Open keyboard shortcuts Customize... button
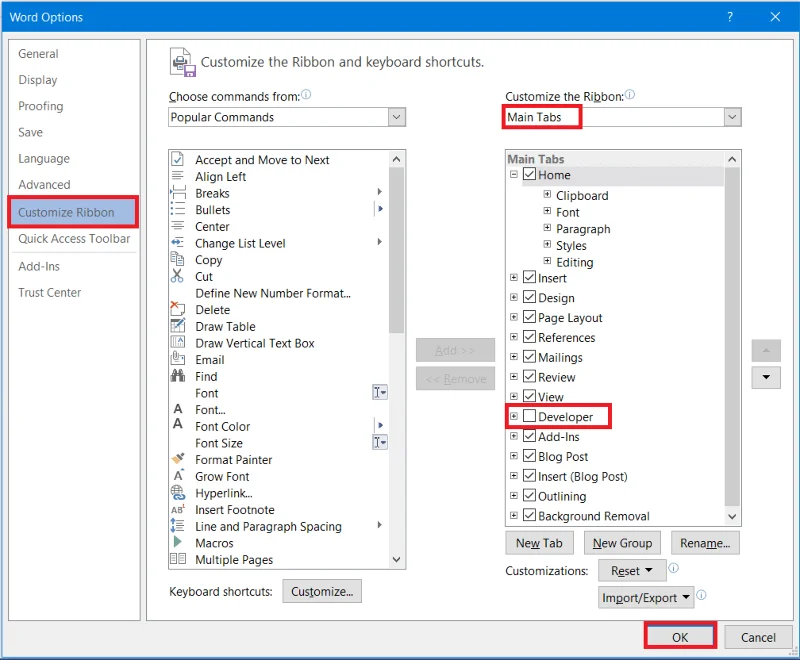800x660 pixels. (x=322, y=591)
